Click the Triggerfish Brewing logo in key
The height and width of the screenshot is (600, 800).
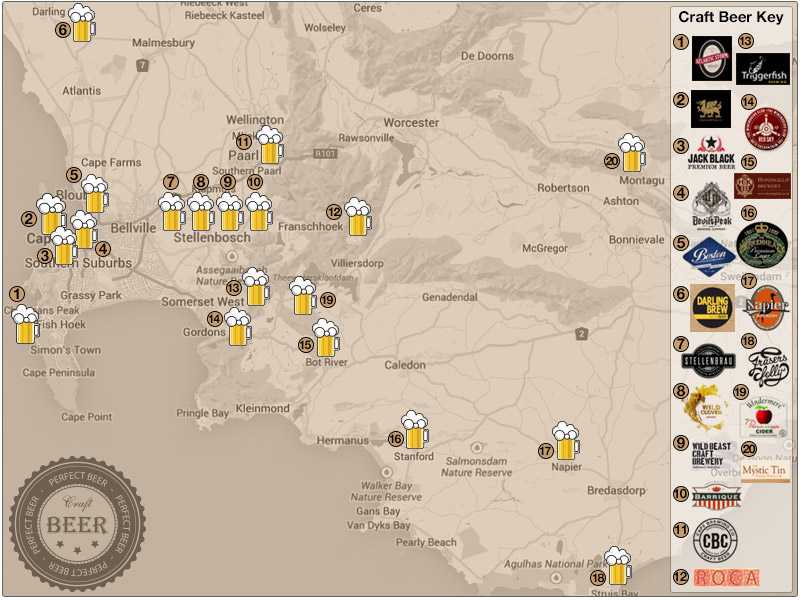(762, 68)
